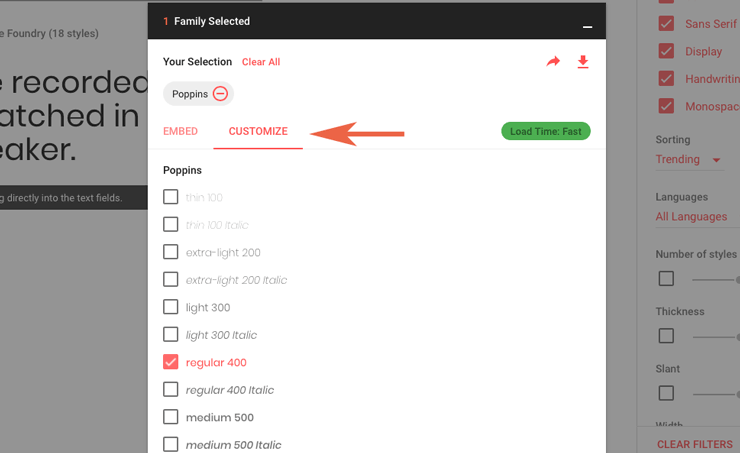Viewport: 740px width, 453px height.
Task: Switch to the EMBED tab
Action: 180,131
